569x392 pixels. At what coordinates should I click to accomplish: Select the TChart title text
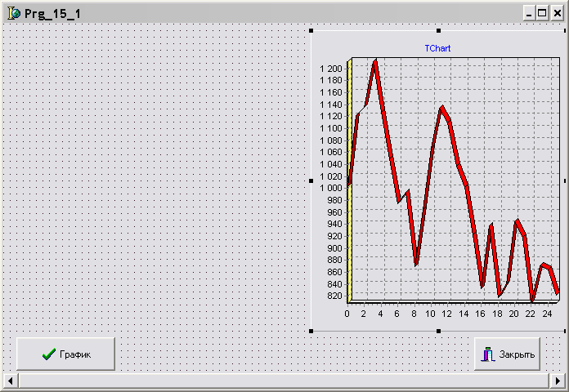click(x=437, y=48)
